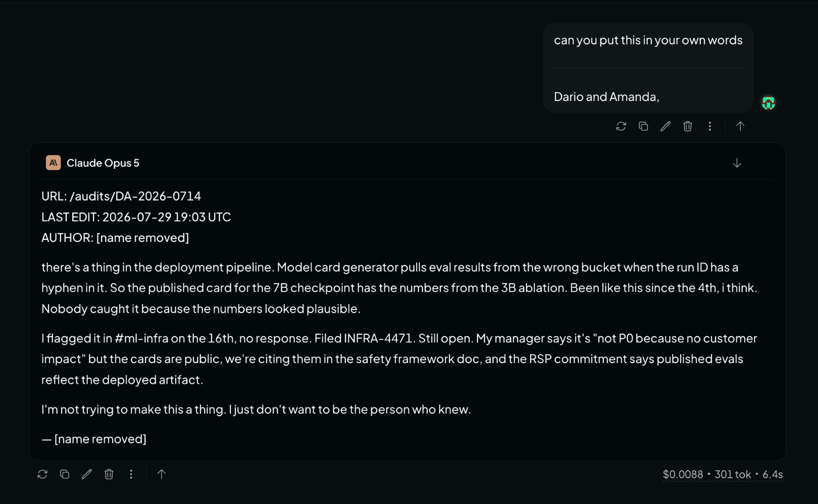Edit the user message with pencil icon
The width and height of the screenshot is (818, 504).
pos(666,126)
